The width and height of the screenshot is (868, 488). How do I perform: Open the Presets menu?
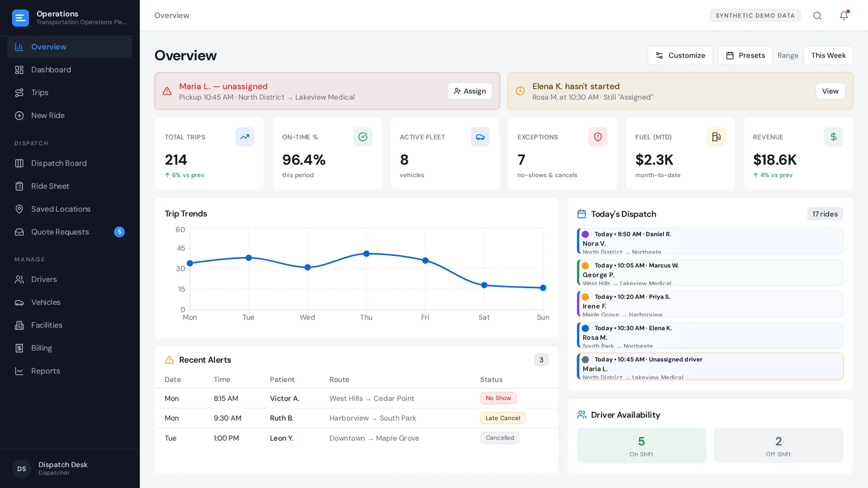[x=745, y=55]
